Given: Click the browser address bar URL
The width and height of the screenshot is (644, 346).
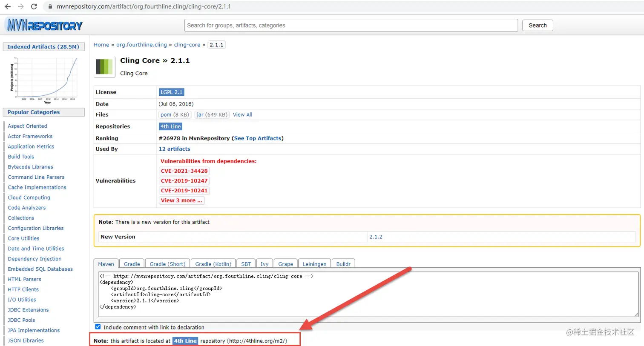Looking at the screenshot, I should (144, 7).
